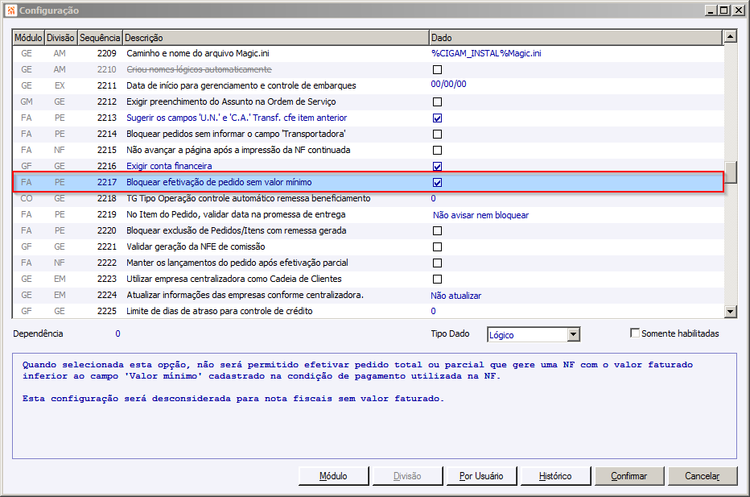Confirm changes with the Confirmar button

coord(629,476)
